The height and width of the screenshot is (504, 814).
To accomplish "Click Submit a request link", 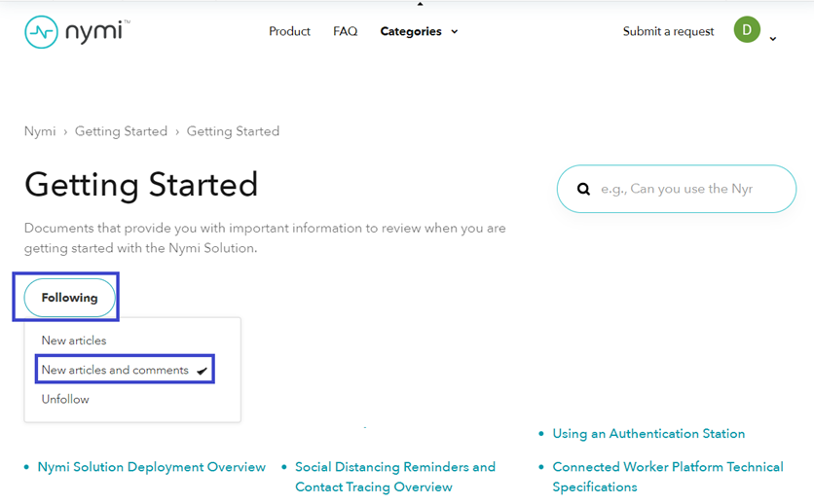I will 668,32.
